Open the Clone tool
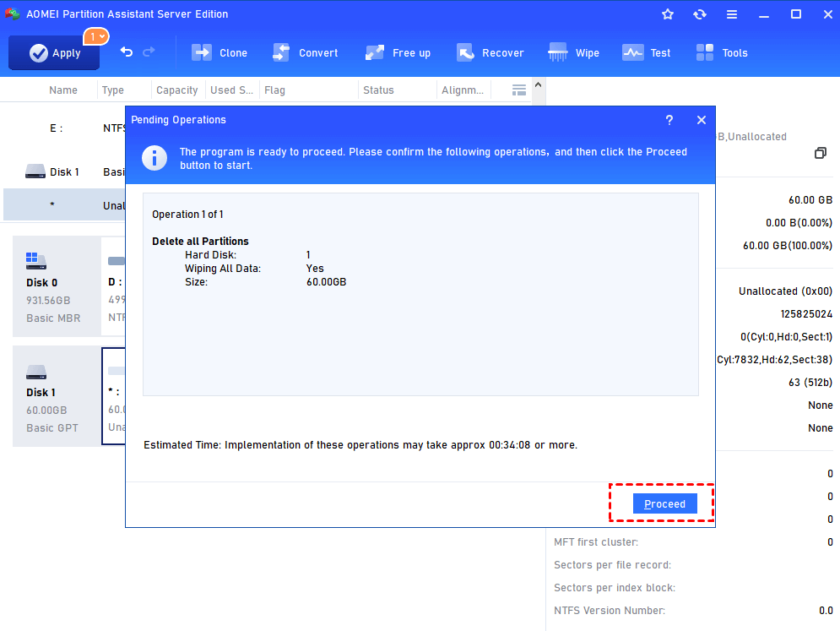840x631 pixels. [x=219, y=52]
